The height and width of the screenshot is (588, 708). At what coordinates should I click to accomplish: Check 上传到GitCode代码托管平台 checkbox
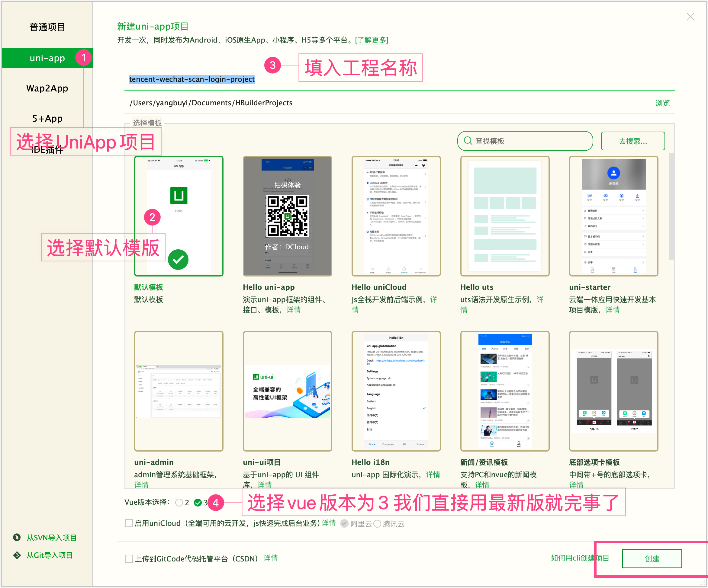pyautogui.click(x=129, y=559)
